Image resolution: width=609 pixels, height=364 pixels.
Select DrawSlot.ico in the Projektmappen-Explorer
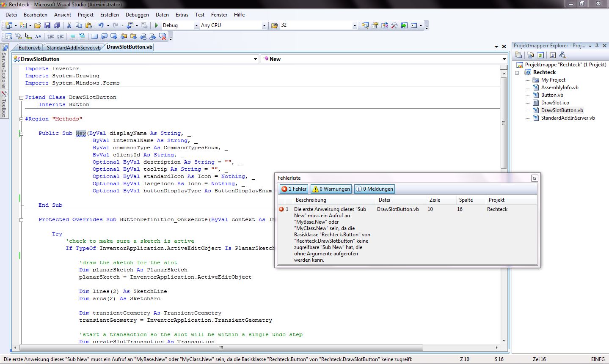555,103
